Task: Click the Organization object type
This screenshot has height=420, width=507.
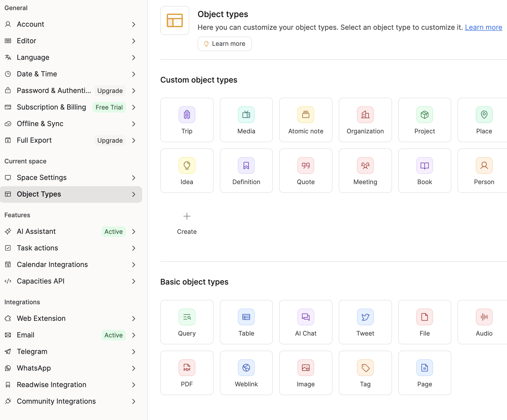Action: pos(365,120)
